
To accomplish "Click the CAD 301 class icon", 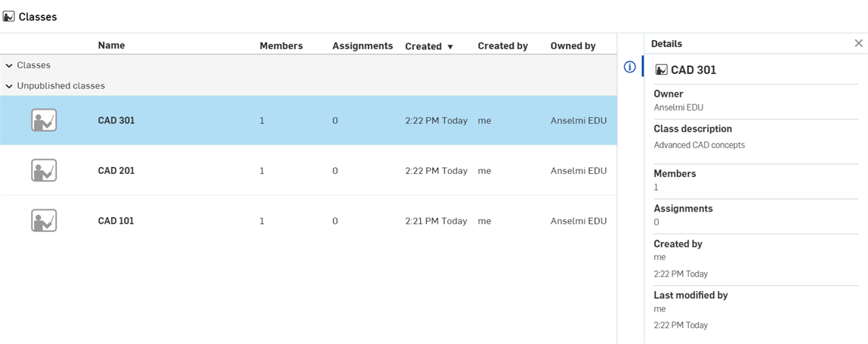I will pyautogui.click(x=44, y=120).
